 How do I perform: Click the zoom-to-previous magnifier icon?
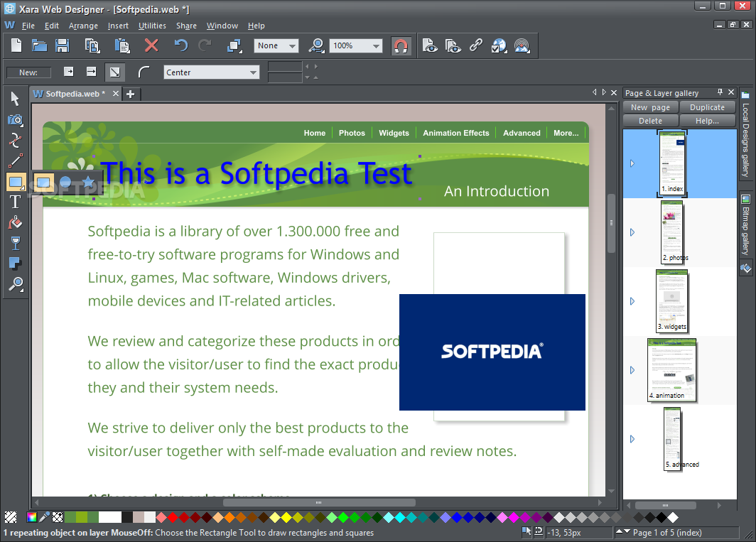(316, 45)
